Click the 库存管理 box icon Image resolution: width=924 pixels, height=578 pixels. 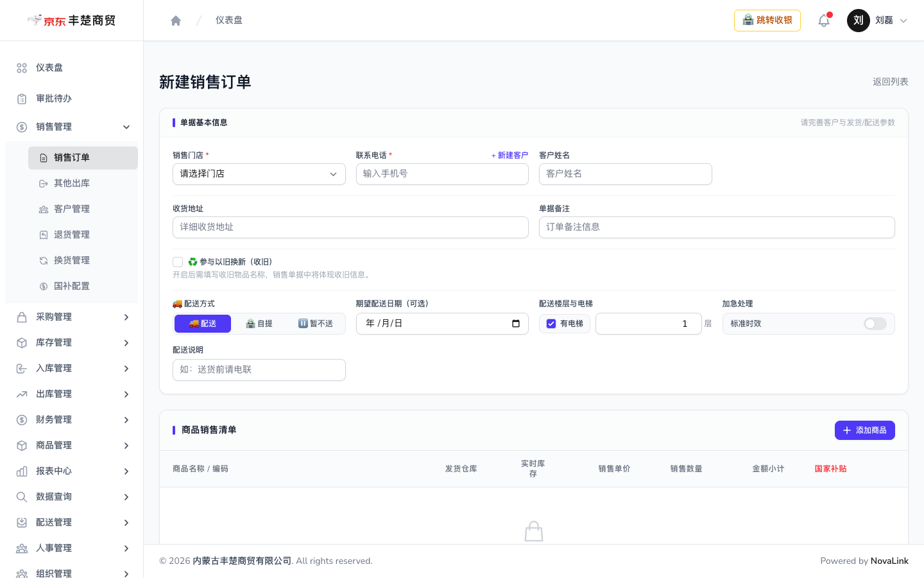pyautogui.click(x=22, y=343)
